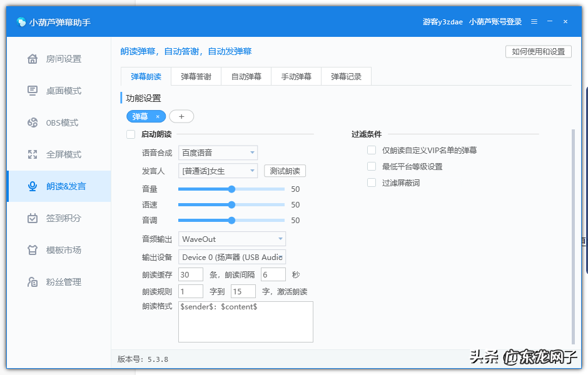Image resolution: width=588 pixels, height=375 pixels.
Task: Add a new tag with the plus button
Action: click(x=181, y=116)
